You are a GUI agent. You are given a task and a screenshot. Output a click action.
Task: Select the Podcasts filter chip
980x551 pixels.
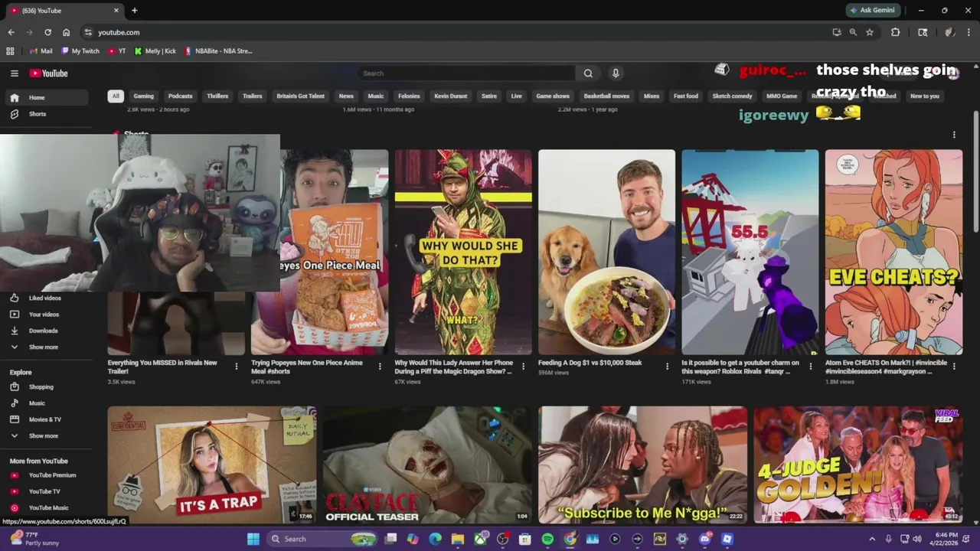click(181, 96)
